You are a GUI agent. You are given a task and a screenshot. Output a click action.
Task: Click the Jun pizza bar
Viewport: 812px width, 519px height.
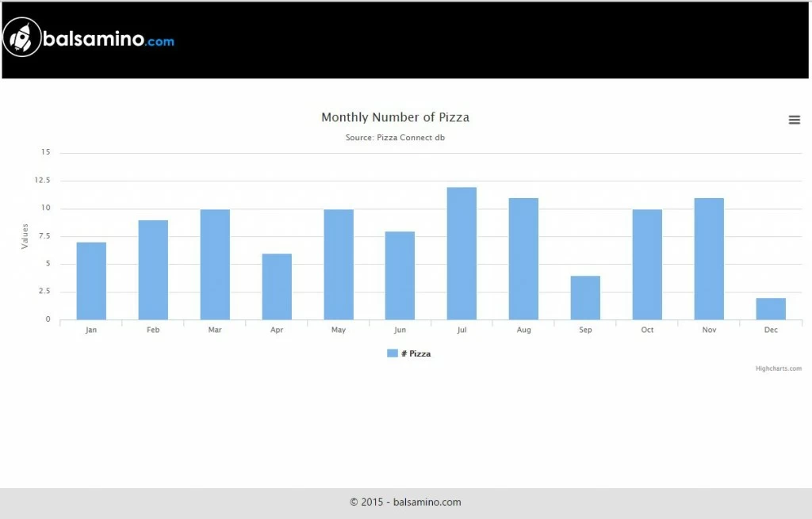coord(400,276)
